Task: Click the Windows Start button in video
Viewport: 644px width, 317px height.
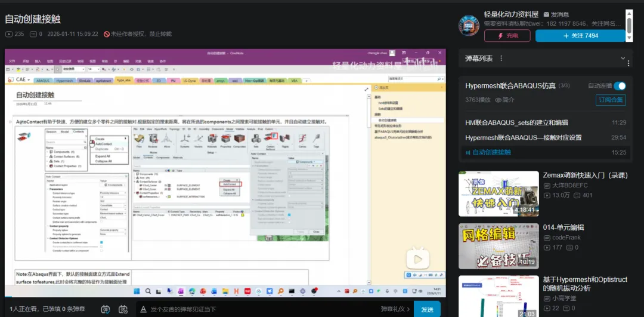Action: click(138, 291)
